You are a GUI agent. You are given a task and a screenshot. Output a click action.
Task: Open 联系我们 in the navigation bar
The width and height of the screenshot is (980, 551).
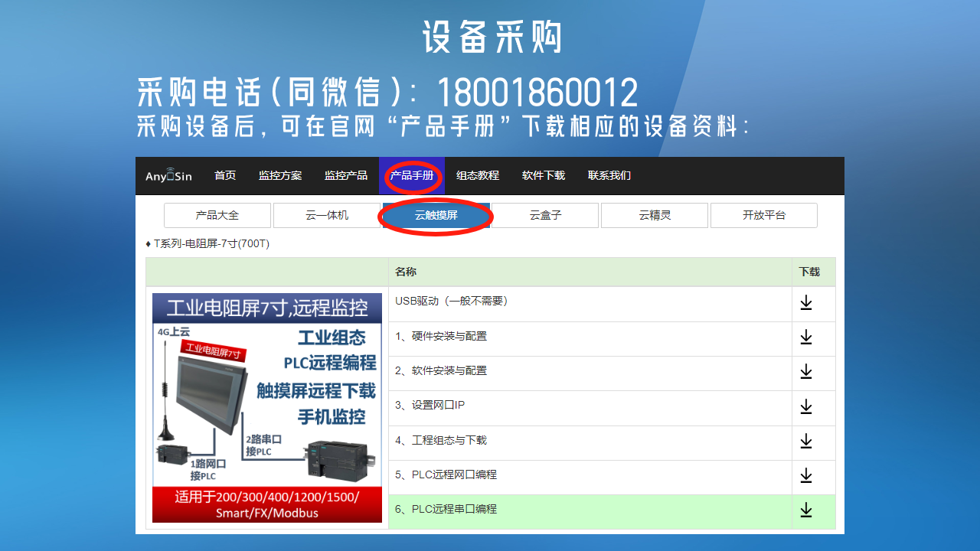tap(609, 176)
